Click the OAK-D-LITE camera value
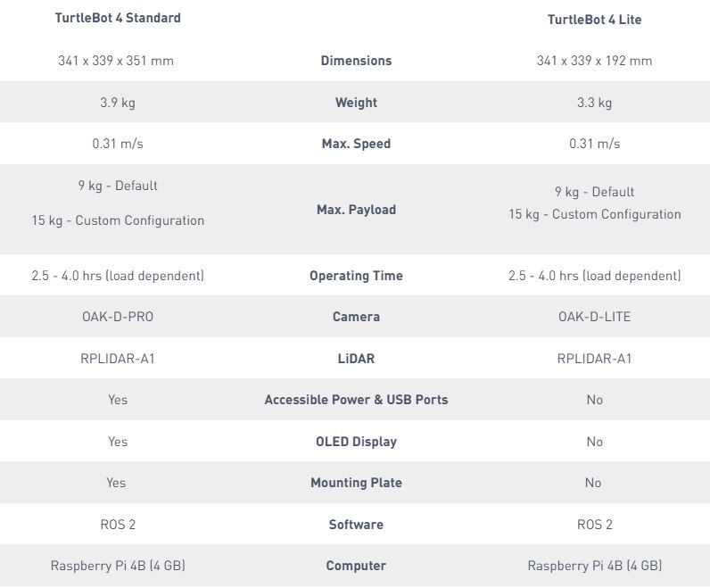Screen dimensions: 710x588 [x=594, y=317]
